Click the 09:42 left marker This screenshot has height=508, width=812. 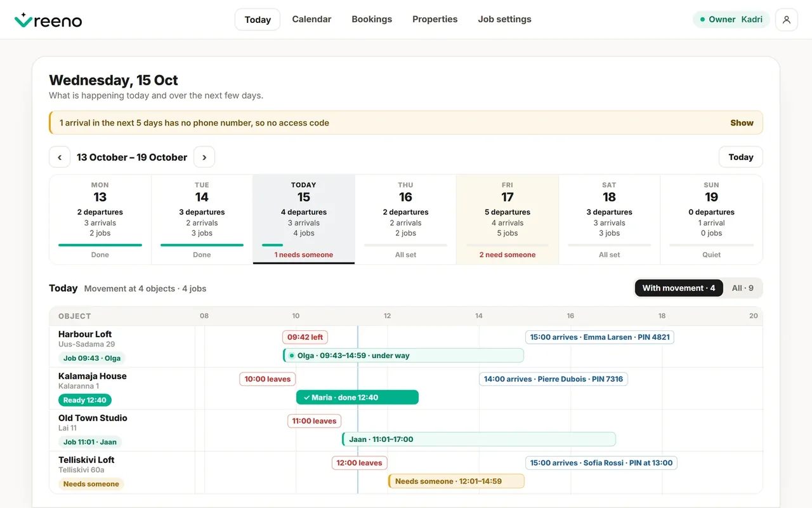305,337
